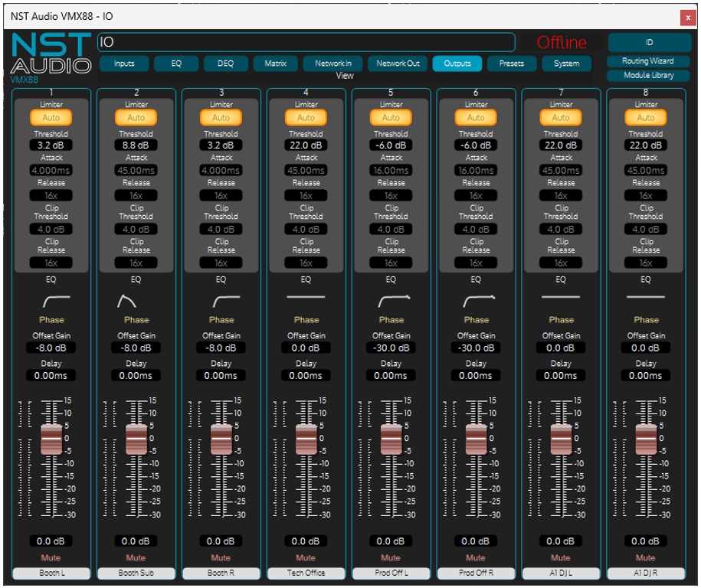
Task: Invert Phase on the Tech Office channel
Action: 306,320
